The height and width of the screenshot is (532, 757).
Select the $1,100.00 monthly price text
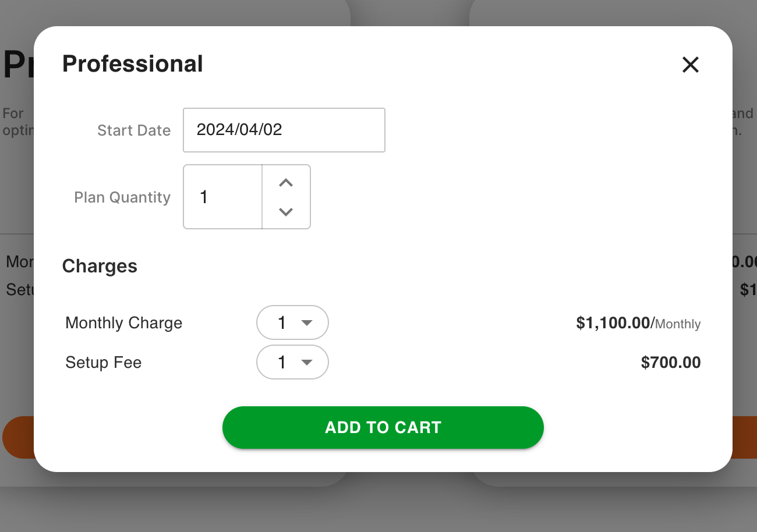click(613, 323)
